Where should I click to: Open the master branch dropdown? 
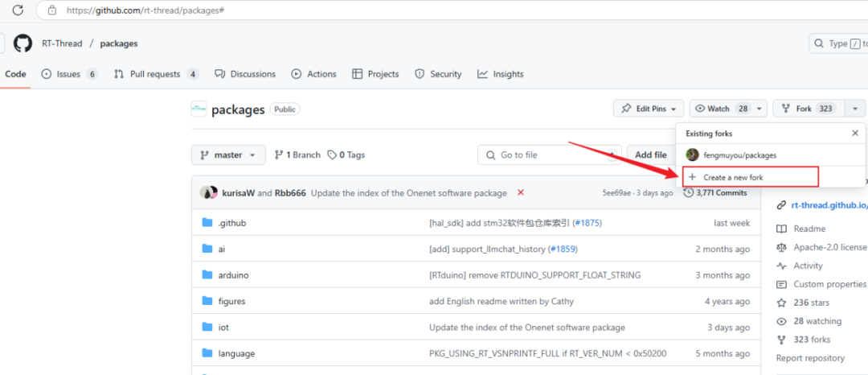pyautogui.click(x=228, y=155)
